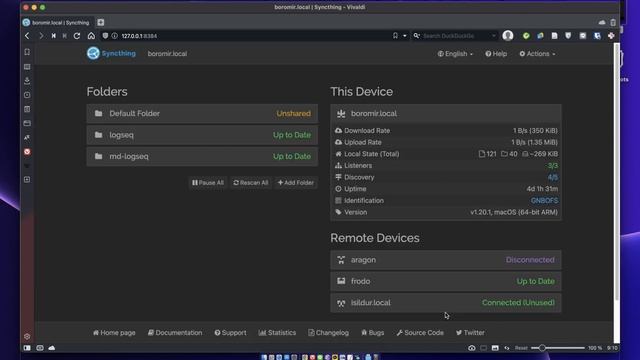The width and height of the screenshot is (640, 360).
Task: Open Vivaldi window panel icon
Action: pyautogui.click(x=27, y=123)
